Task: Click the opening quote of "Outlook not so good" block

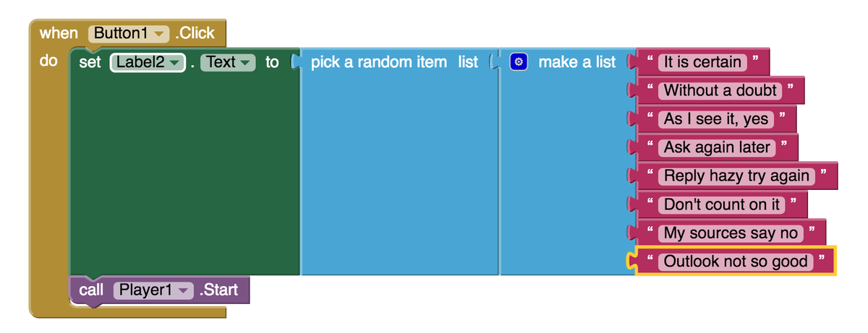Action: [650, 259]
